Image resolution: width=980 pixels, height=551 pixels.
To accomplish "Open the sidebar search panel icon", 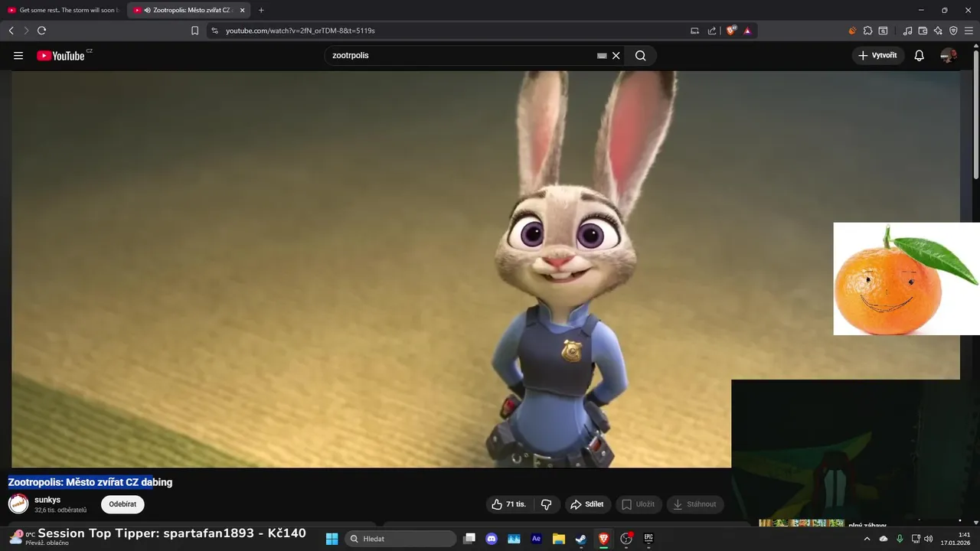I will point(883,31).
